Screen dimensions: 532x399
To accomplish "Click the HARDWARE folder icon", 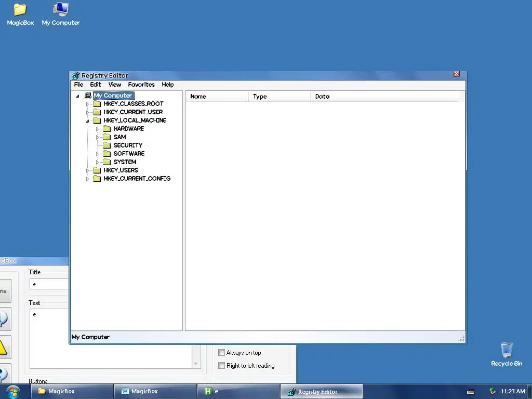I will click(107, 129).
